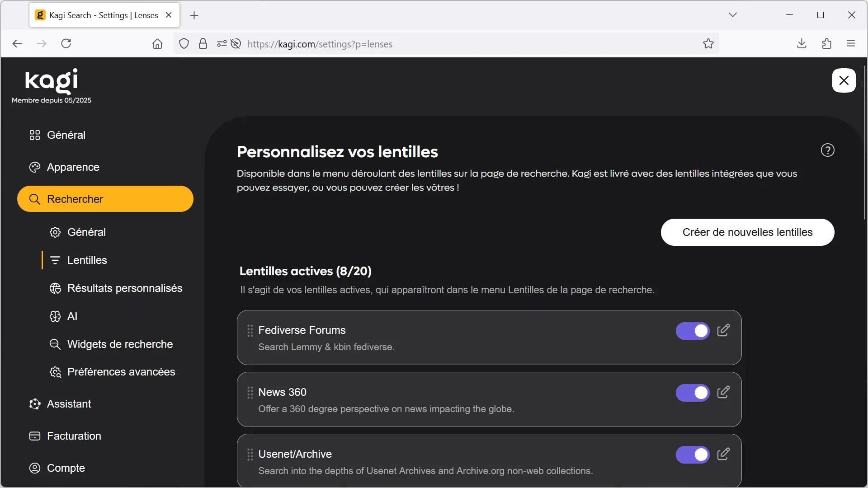Click the Fediverse Forums lens title

click(302, 330)
